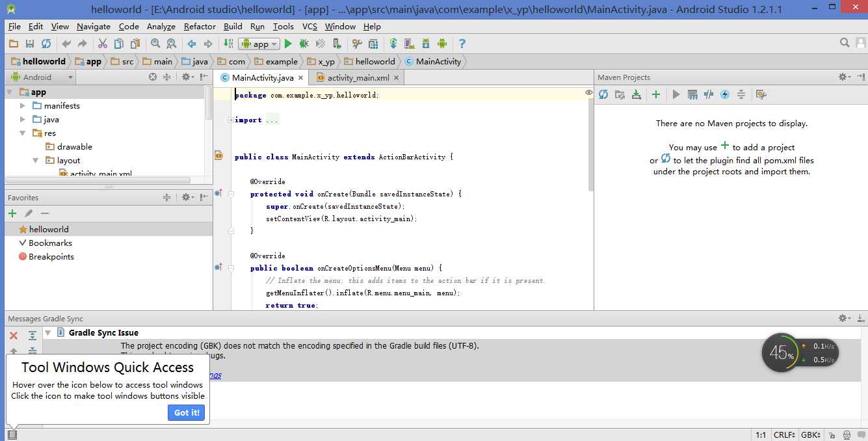
Task: Run app with the green play button
Action: pos(288,44)
